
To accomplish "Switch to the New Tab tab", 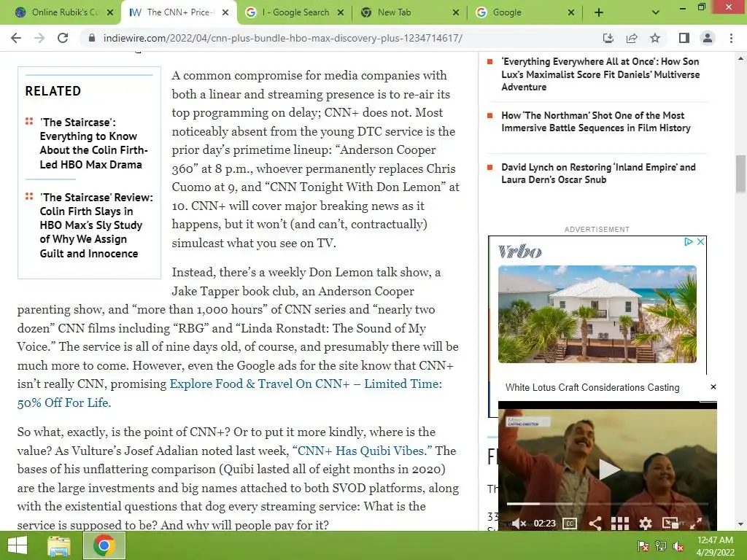I will 410,12.
